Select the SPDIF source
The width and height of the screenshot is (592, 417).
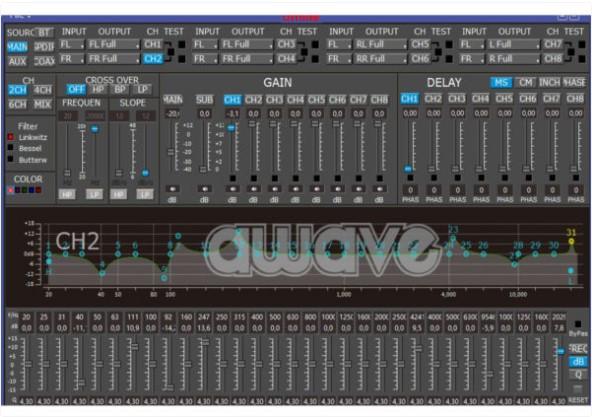[x=44, y=47]
